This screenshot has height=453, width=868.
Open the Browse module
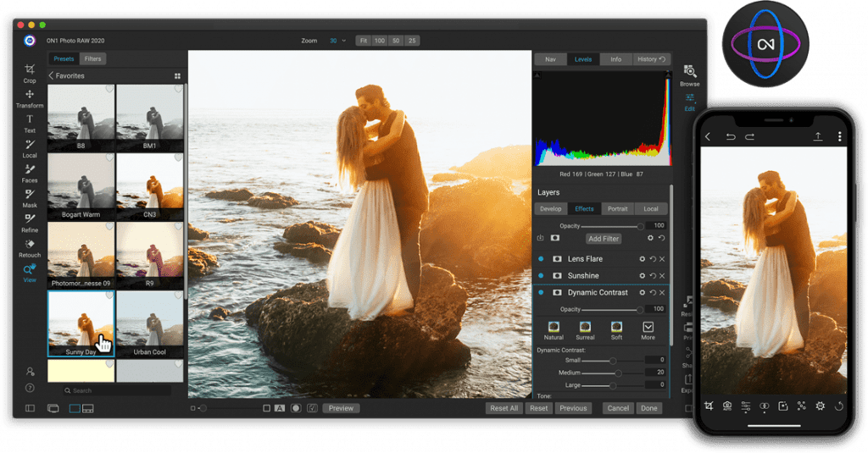tap(690, 75)
